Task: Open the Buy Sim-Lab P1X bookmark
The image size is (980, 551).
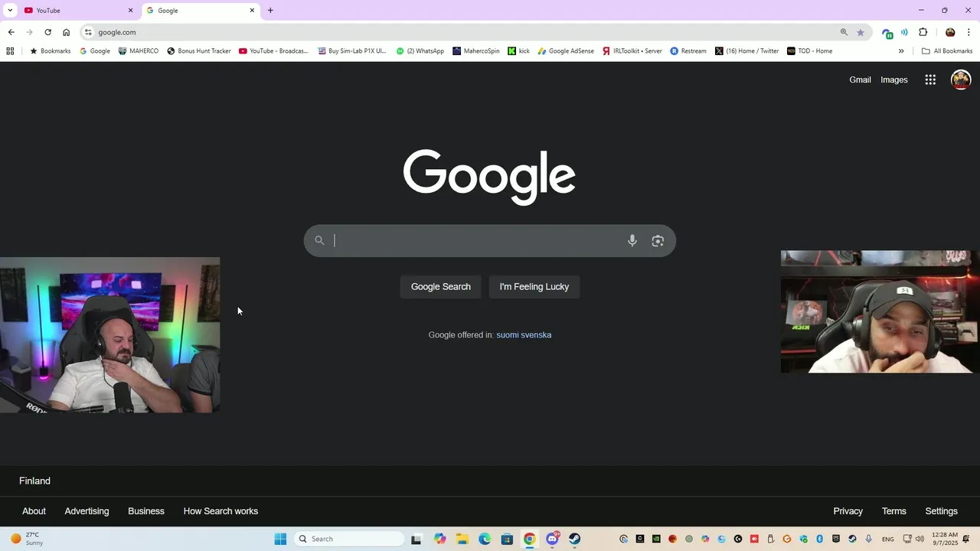Action: (352, 51)
